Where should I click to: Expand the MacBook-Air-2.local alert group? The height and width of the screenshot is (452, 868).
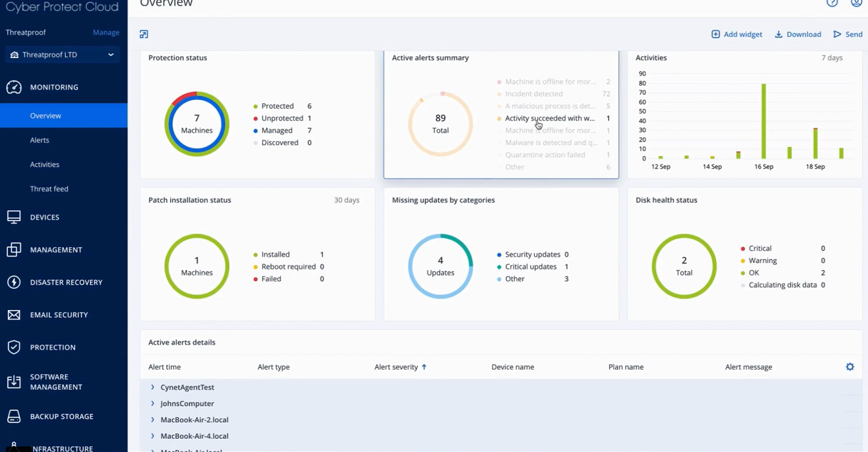[x=153, y=420]
